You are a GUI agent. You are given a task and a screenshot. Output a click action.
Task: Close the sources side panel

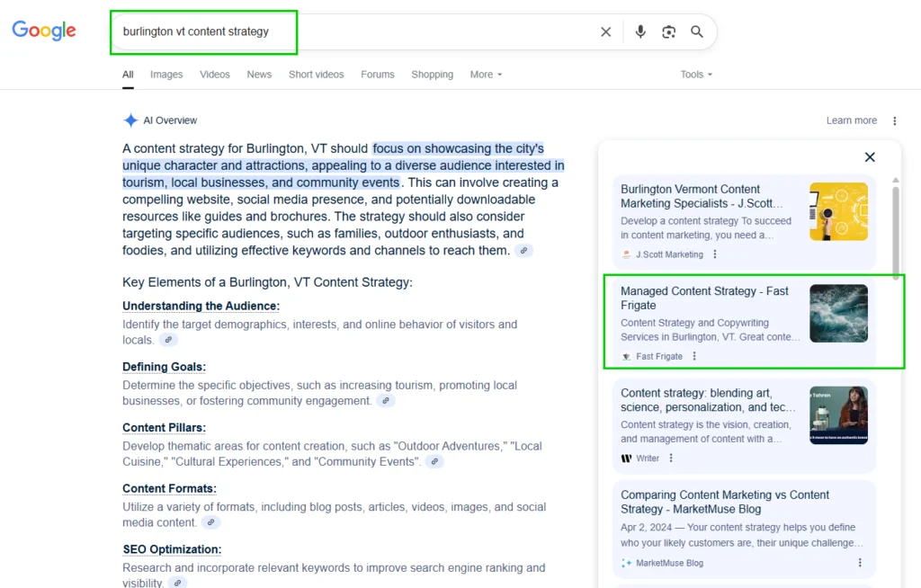pyautogui.click(x=870, y=157)
